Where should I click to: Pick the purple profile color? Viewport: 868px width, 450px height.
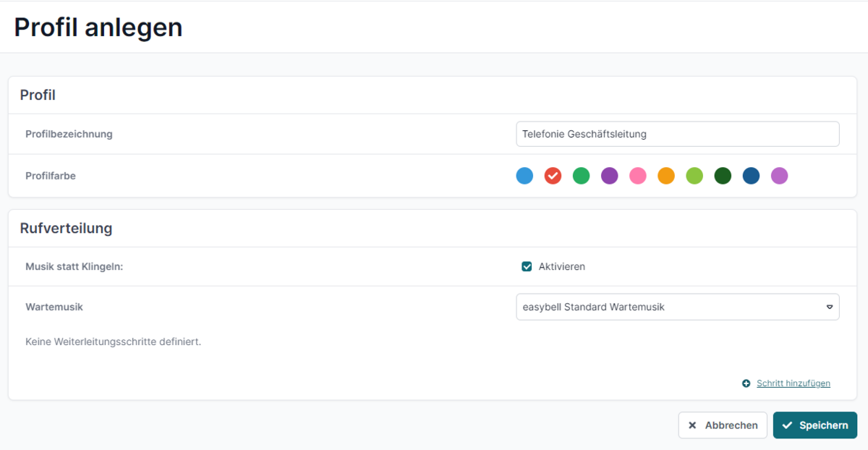coord(610,175)
